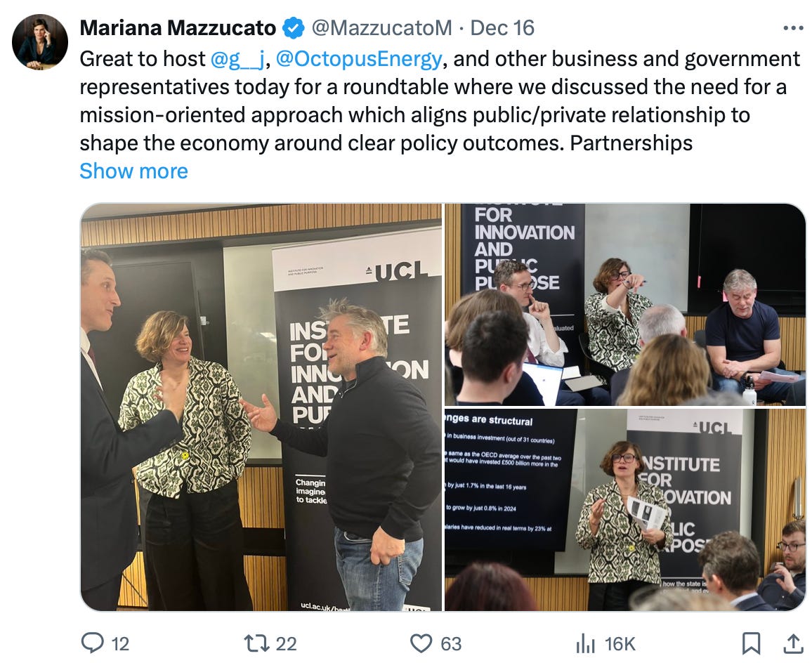Screen dimensions: 812x663
Task: Like the tweet with heart icon
Action: tap(421, 643)
